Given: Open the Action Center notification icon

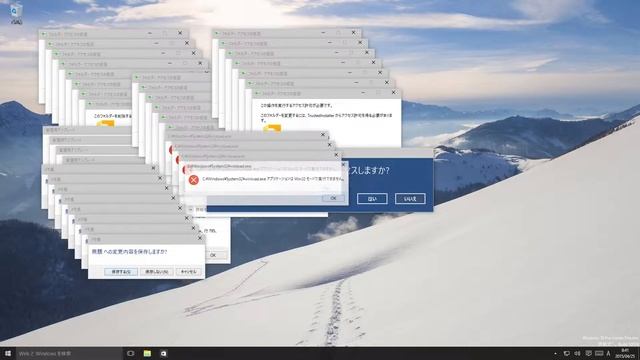Looking at the screenshot, I should click(x=588, y=353).
